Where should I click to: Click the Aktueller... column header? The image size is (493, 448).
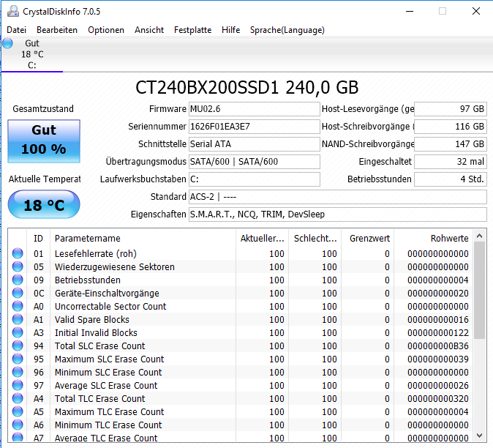(262, 239)
